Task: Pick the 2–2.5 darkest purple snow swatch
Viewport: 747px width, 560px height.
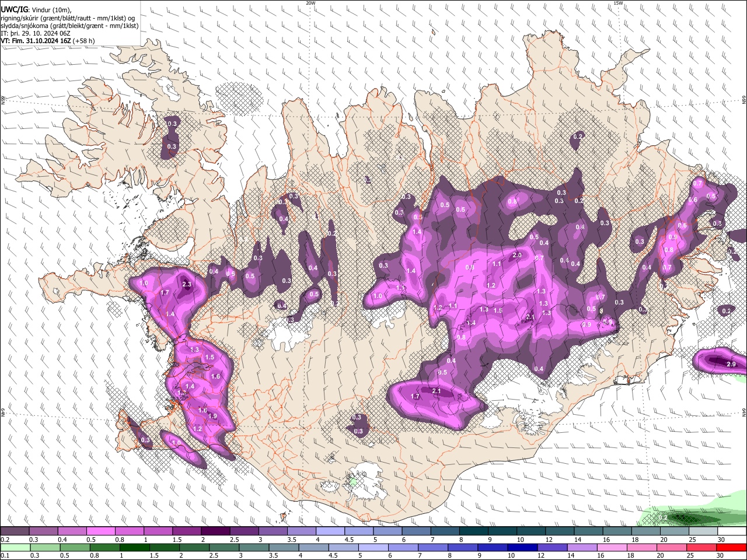Action: (x=215, y=531)
